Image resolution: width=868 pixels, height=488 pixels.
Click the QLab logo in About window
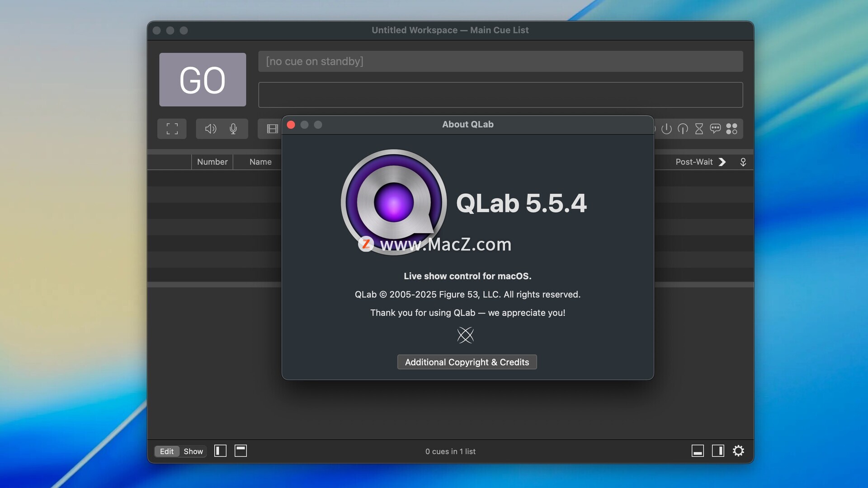[394, 202]
